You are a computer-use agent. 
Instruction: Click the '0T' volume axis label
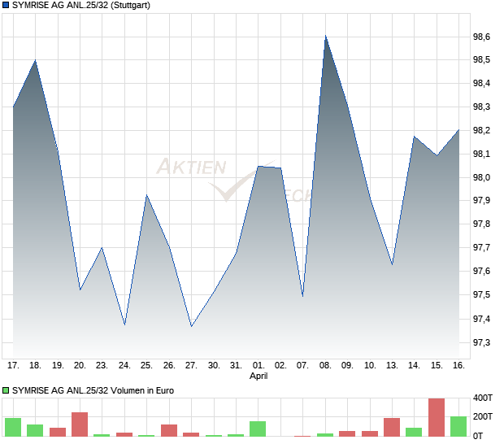[x=478, y=437]
